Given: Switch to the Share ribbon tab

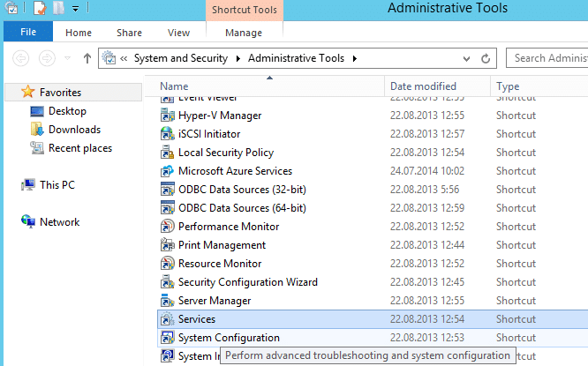Looking at the screenshot, I should 129,33.
